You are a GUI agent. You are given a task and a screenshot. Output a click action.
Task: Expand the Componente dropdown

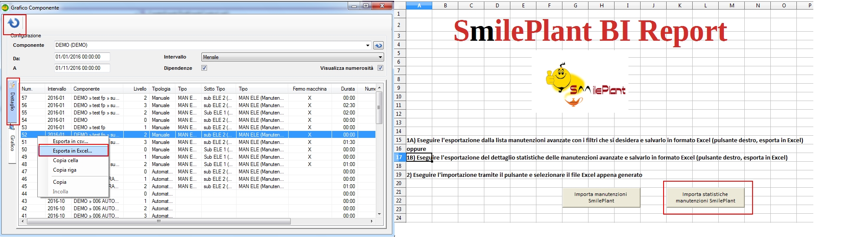[x=368, y=46]
